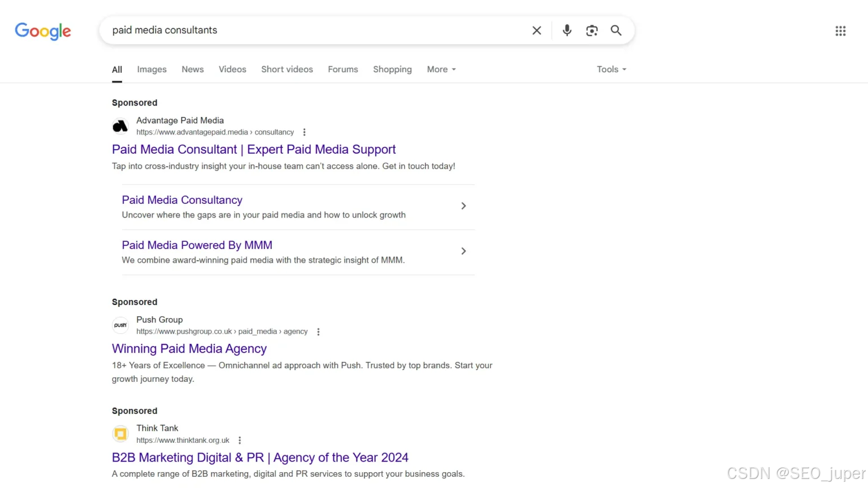Click the Push Group advertiser name
This screenshot has height=488, width=868.
pyautogui.click(x=159, y=320)
